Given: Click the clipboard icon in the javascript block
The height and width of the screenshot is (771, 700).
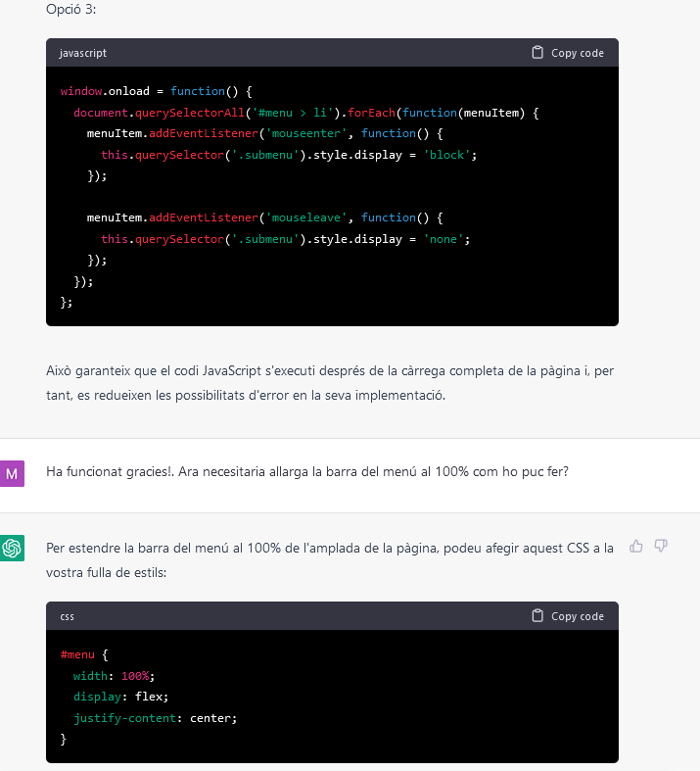Looking at the screenshot, I should (x=537, y=53).
